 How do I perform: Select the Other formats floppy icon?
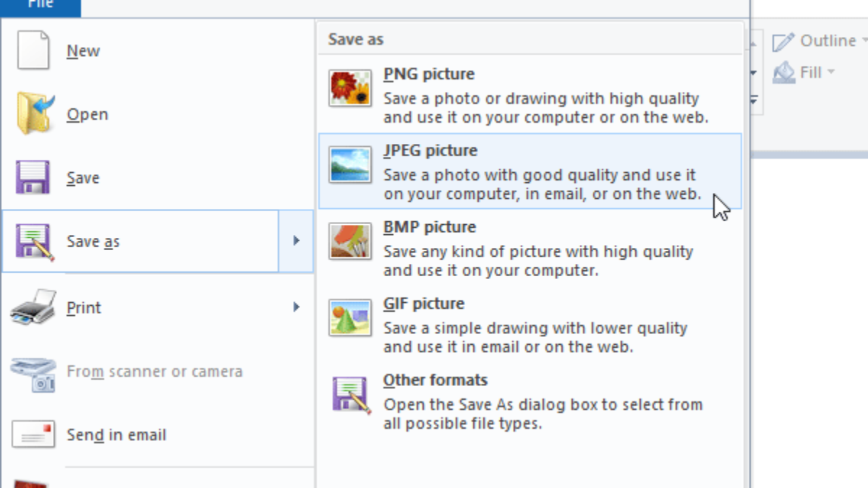click(350, 393)
